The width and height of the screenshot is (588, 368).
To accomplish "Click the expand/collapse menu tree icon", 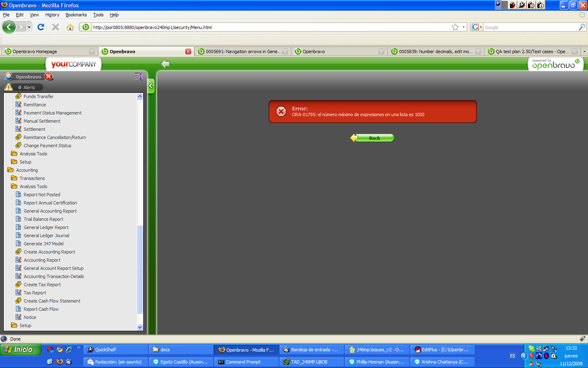I will 138,76.
